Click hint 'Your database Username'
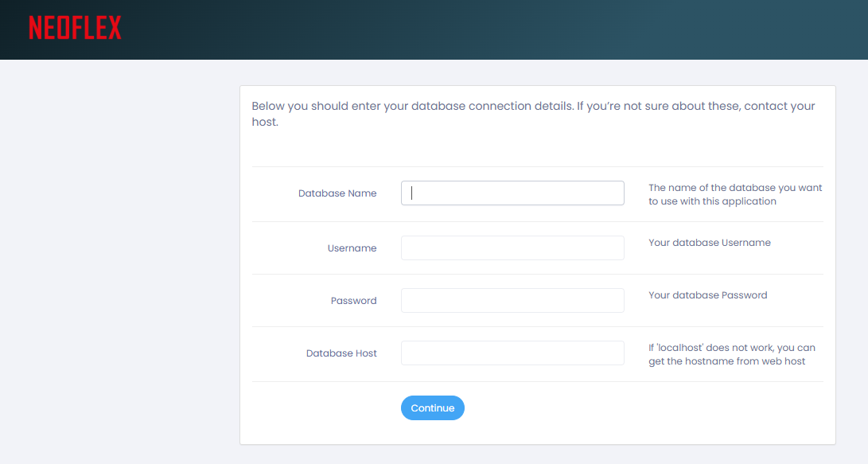This screenshot has height=464, width=868. (x=710, y=243)
